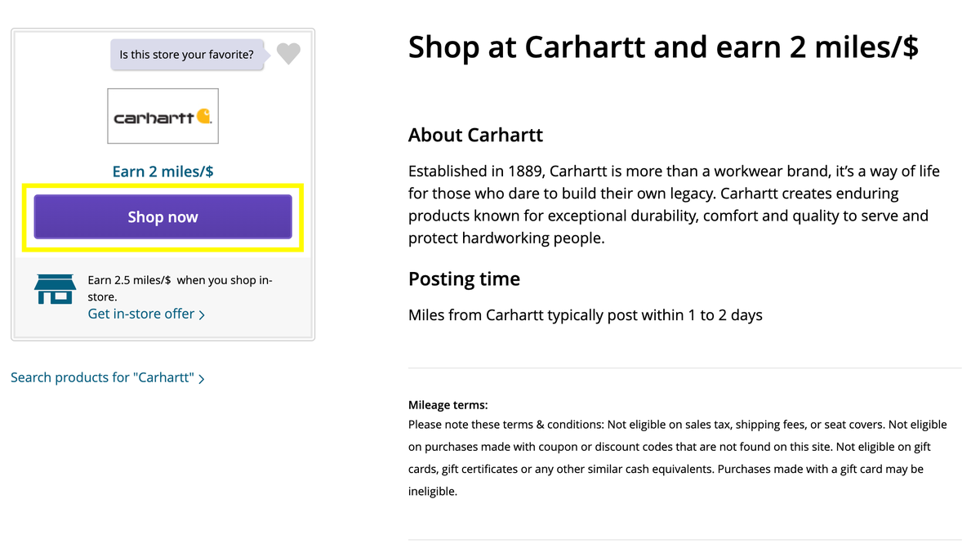The width and height of the screenshot is (980, 557).
Task: Toggle the heart favorite icon
Action: click(x=288, y=54)
